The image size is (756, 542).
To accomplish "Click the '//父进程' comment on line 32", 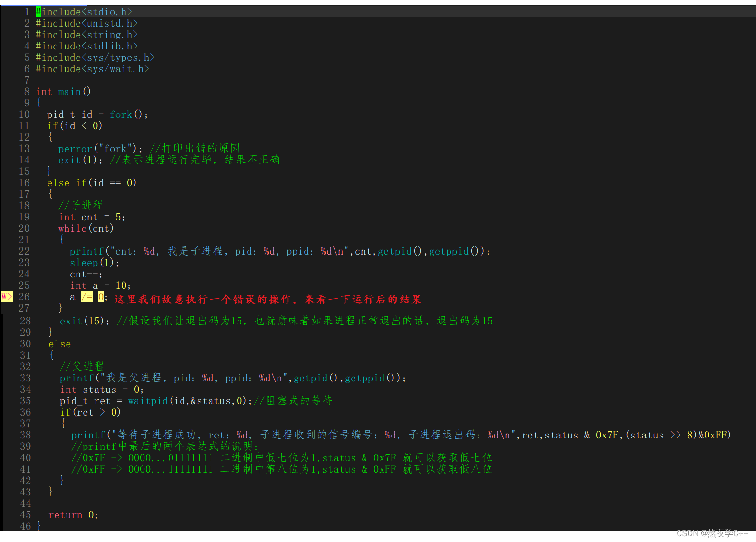I will pos(82,366).
